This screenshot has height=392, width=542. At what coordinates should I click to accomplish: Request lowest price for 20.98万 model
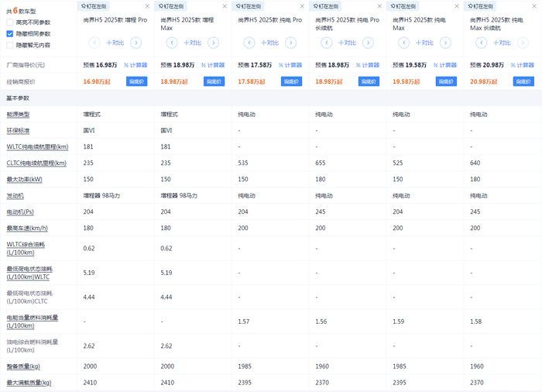523,81
